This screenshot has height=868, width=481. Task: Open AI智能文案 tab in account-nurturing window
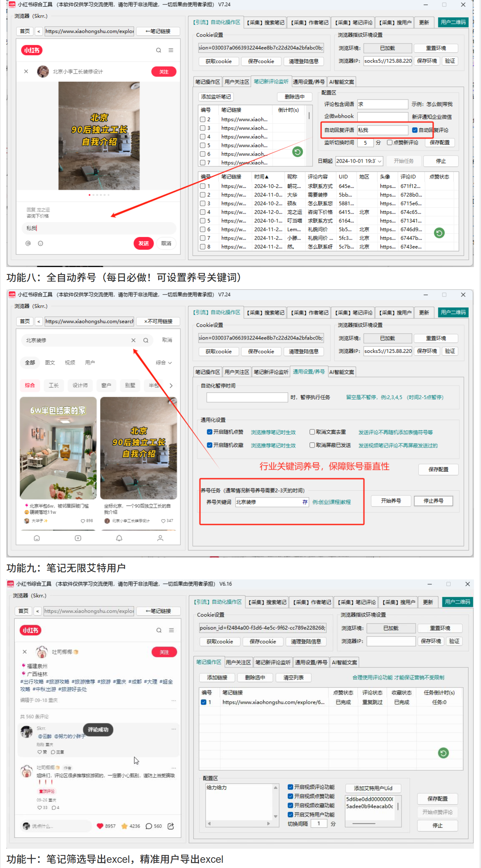[x=342, y=372]
